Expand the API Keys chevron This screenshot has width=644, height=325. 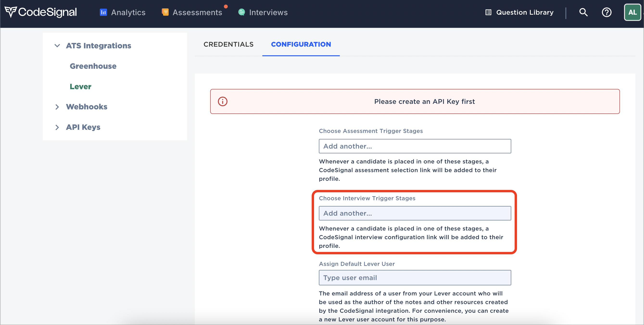point(57,127)
